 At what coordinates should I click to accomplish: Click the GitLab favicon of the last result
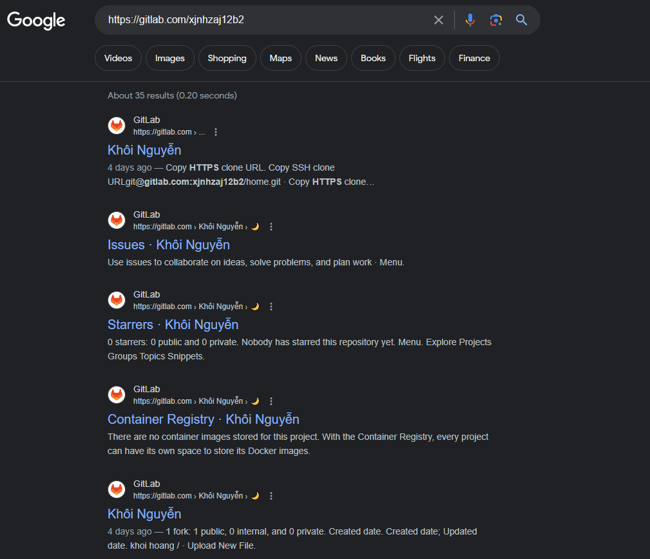116,489
